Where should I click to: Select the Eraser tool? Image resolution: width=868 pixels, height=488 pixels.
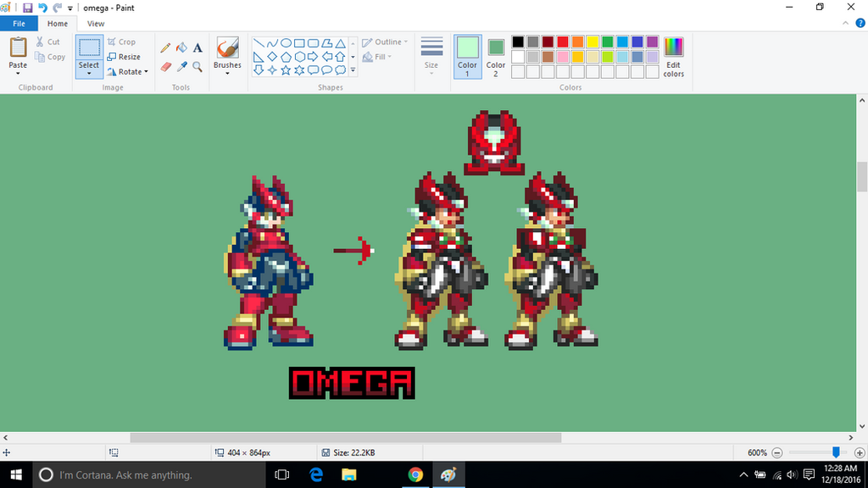pos(165,67)
